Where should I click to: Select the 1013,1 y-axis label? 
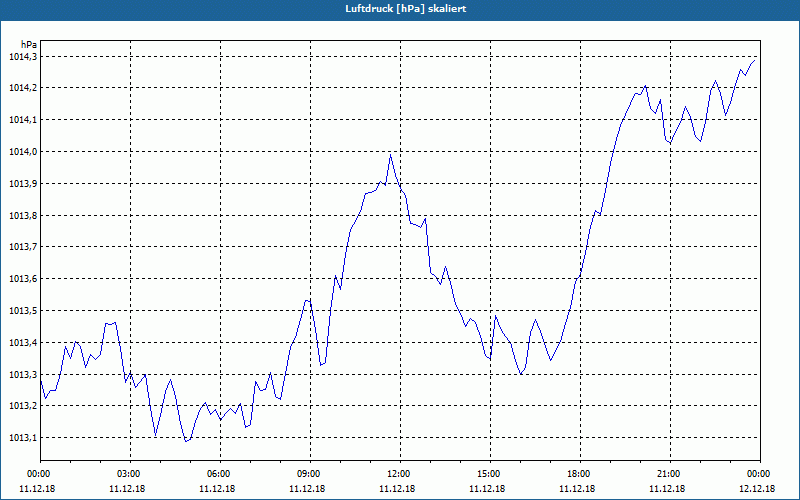point(23,438)
